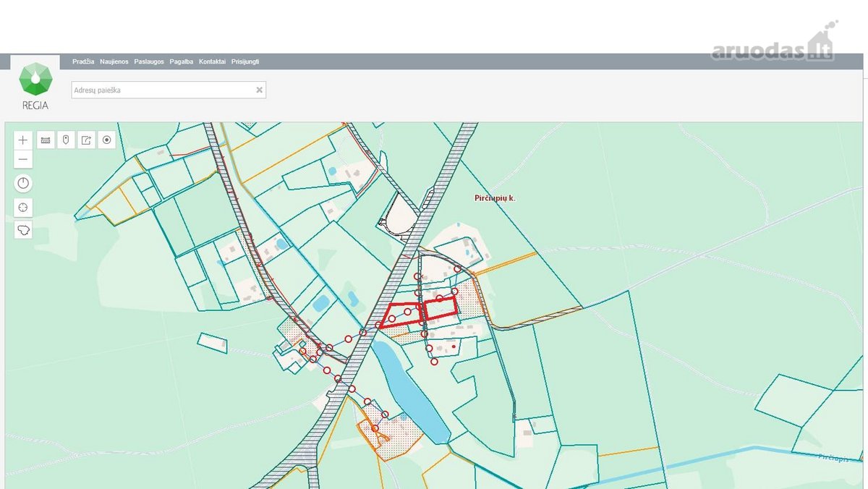868x489 pixels.
Task: Activate the place marker pin tool
Action: coord(66,140)
